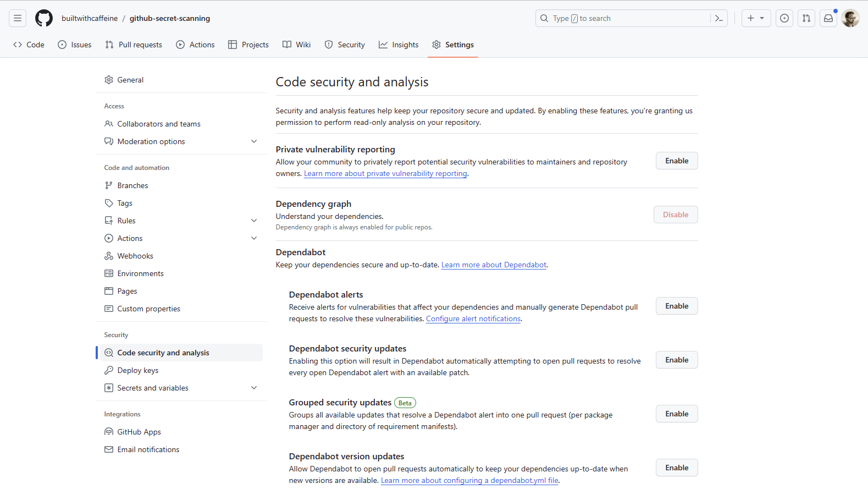This screenshot has width=868, height=500.
Task: Expand the Secrets and variables chevron
Action: coord(254,388)
